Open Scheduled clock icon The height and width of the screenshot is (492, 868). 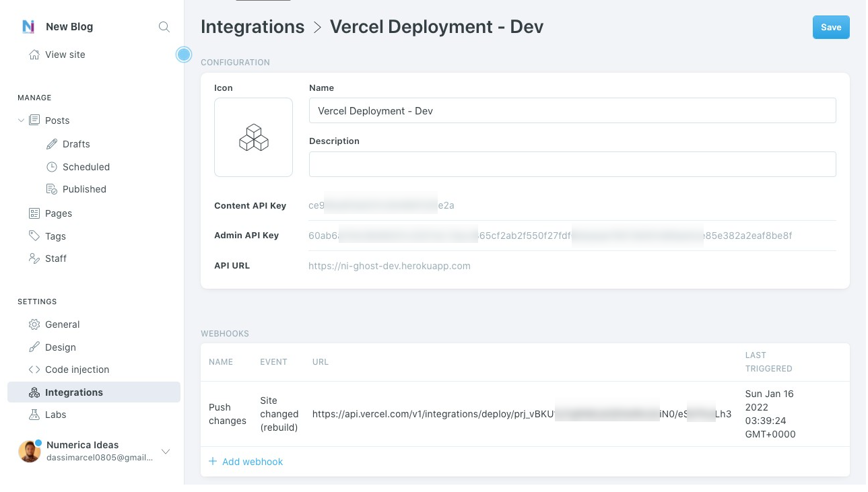pos(52,167)
